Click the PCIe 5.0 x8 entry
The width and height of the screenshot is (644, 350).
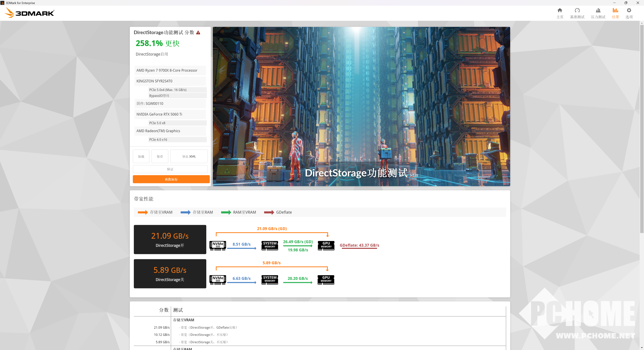coord(177,123)
